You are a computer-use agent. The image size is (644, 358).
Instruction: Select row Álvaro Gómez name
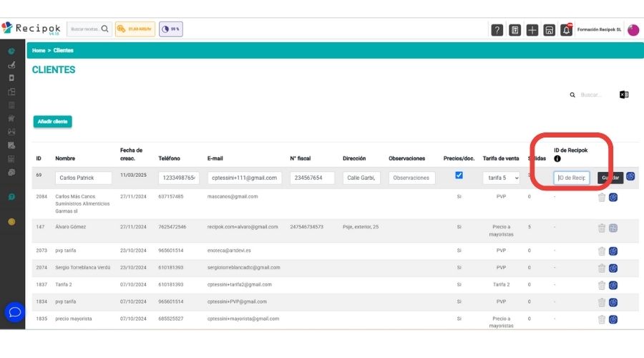coord(71,227)
